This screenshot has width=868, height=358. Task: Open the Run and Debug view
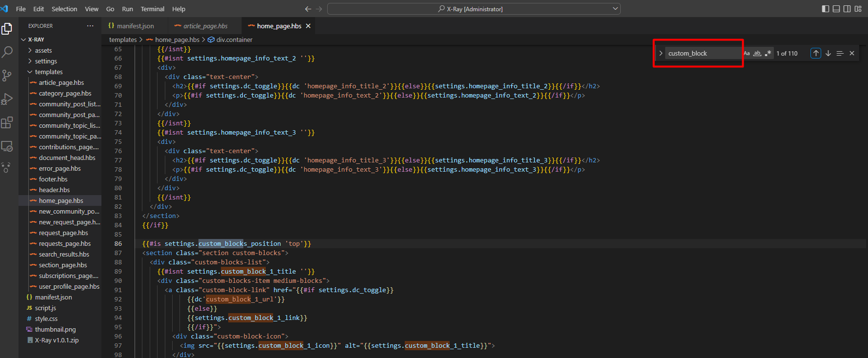[7, 99]
